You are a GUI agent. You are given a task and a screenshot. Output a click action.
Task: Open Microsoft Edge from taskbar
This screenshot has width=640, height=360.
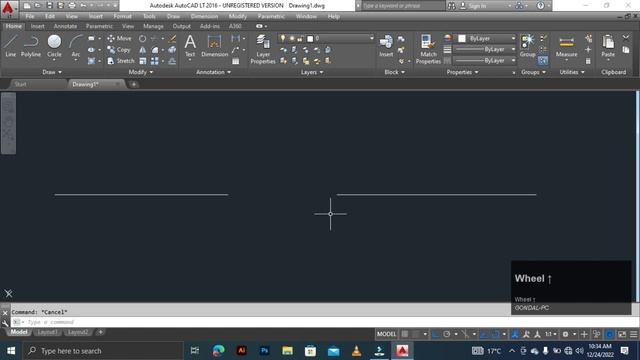point(218,351)
